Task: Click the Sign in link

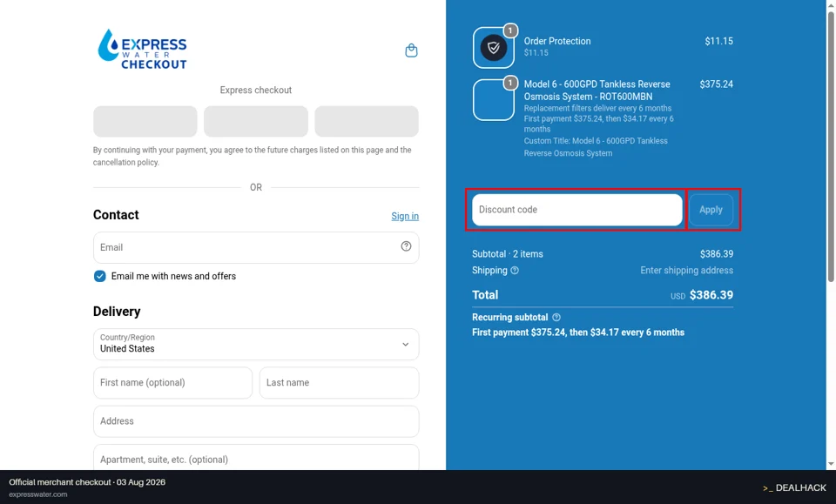Action: point(405,216)
